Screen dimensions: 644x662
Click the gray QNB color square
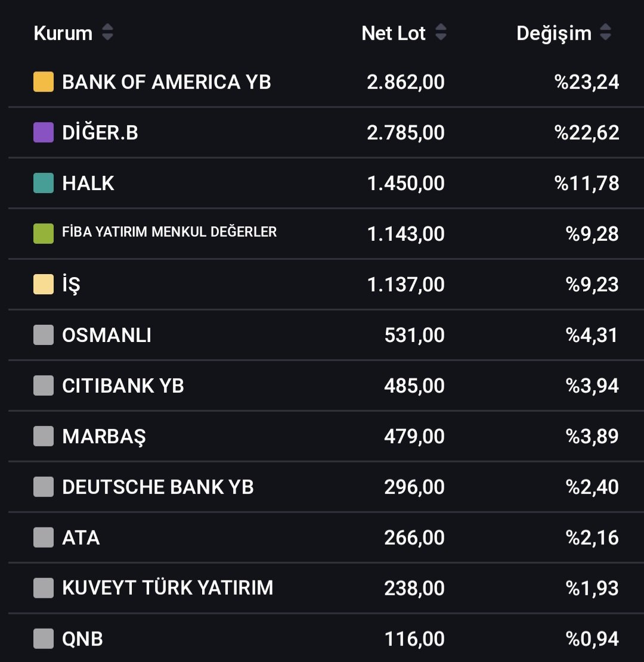coord(44,639)
